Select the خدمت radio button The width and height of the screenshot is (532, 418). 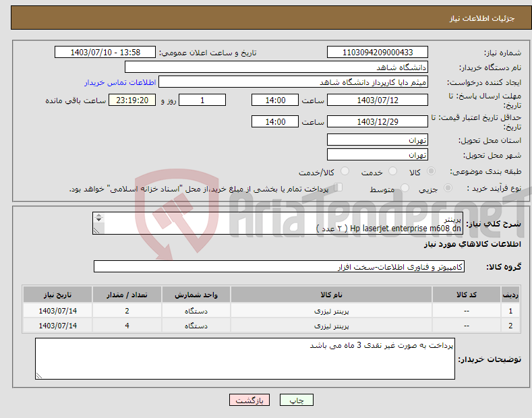click(x=392, y=171)
